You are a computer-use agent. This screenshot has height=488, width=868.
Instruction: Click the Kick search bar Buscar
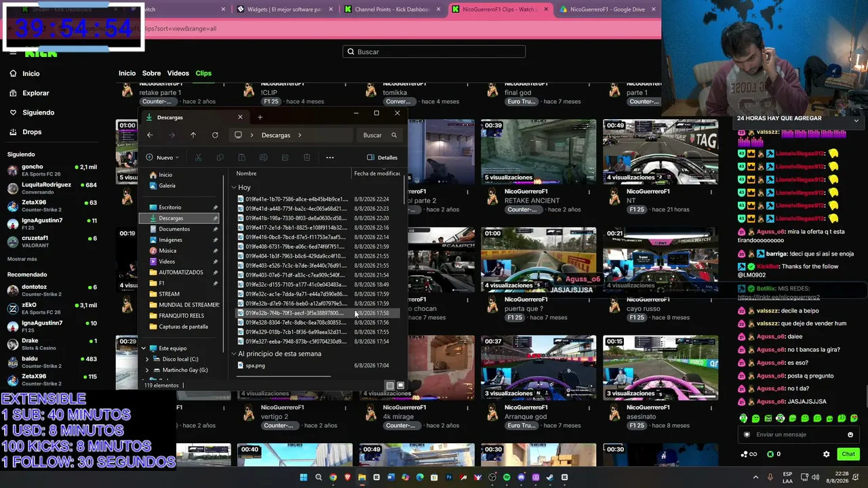click(x=434, y=52)
